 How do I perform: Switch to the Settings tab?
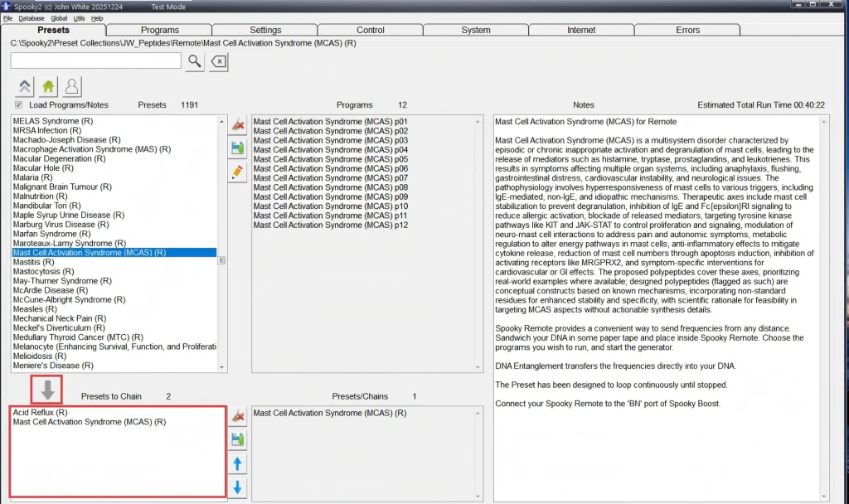[x=265, y=30]
